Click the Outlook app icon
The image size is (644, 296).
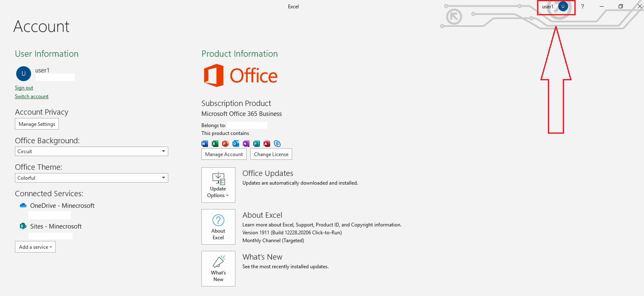pyautogui.click(x=235, y=144)
